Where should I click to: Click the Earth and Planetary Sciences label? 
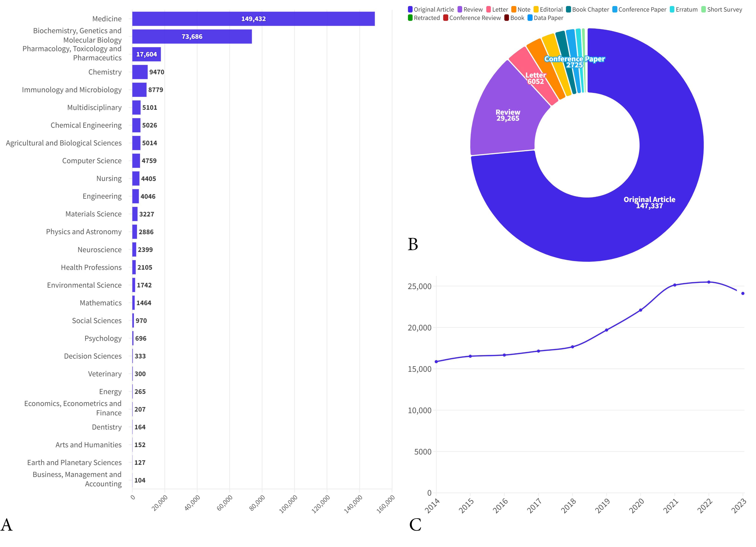pos(74,463)
